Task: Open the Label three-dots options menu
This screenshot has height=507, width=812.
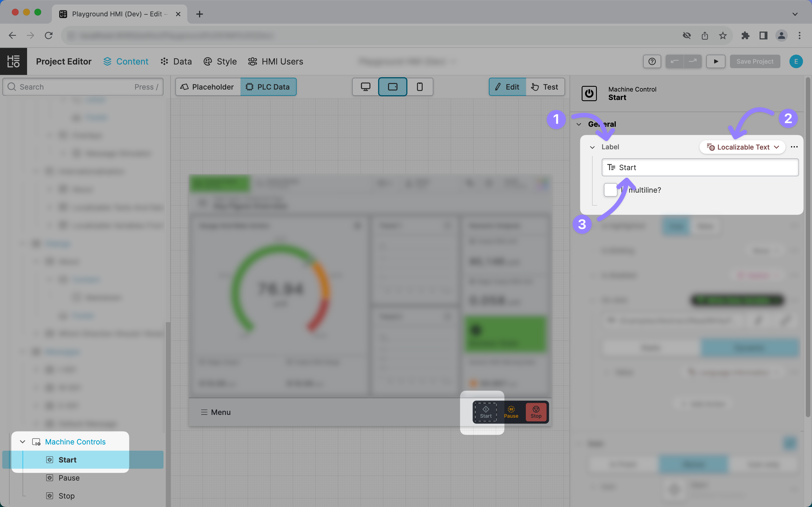Action: 794,147
